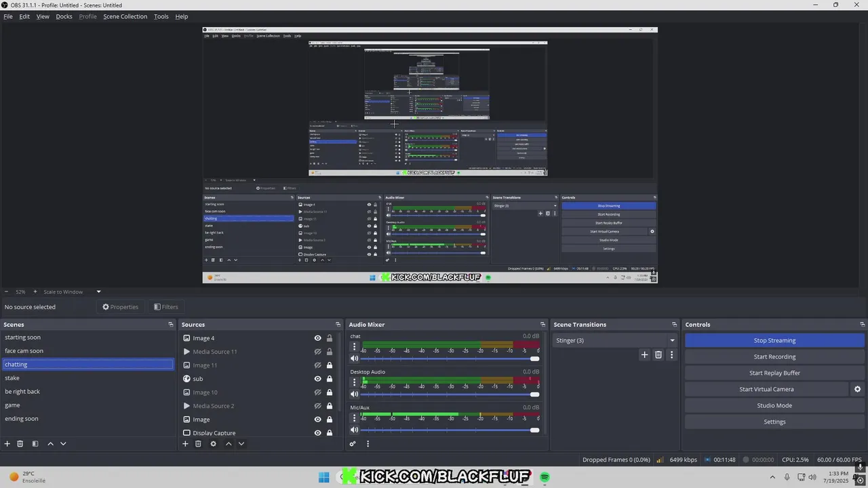Viewport: 868px width, 488px height.
Task: Adjust the chat volume slider
Action: pyautogui.click(x=450, y=359)
